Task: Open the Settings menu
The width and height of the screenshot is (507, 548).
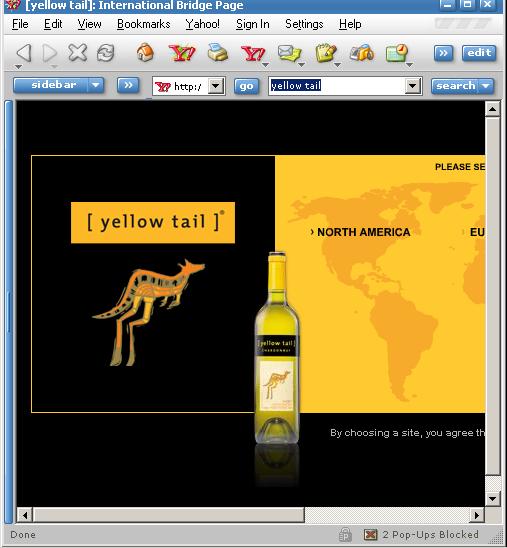Action: click(x=304, y=24)
